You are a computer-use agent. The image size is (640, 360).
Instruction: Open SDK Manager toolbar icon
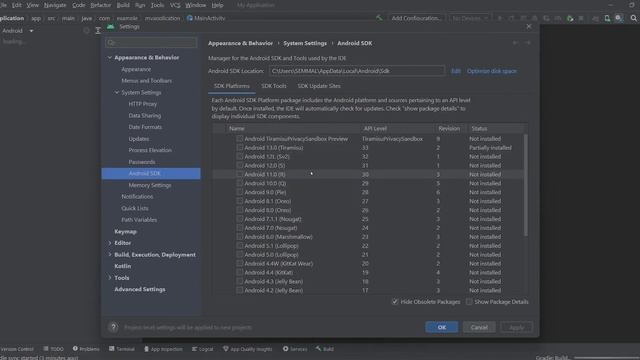[x=619, y=18]
